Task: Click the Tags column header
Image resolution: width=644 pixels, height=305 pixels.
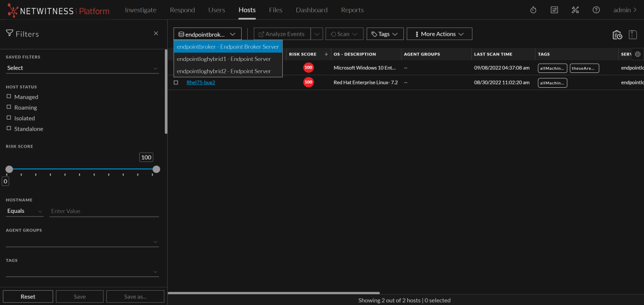Action: pyautogui.click(x=544, y=54)
